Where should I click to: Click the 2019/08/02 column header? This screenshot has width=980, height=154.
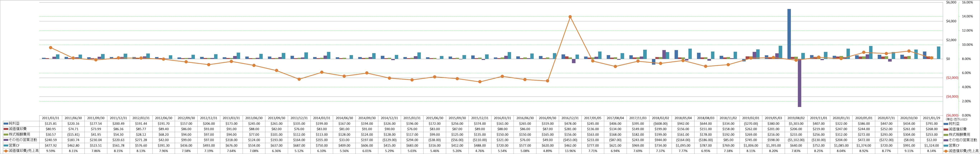tap(796, 118)
